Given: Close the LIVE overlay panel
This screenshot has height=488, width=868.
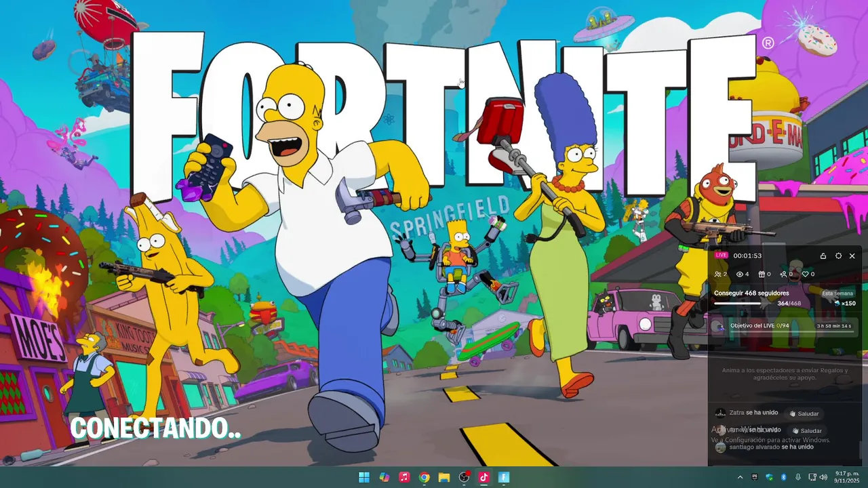Looking at the screenshot, I should [x=852, y=256].
